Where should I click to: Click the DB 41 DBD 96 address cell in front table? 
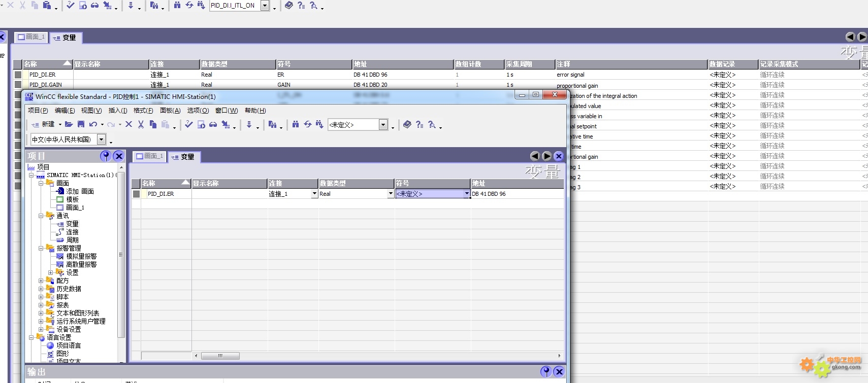click(x=517, y=194)
